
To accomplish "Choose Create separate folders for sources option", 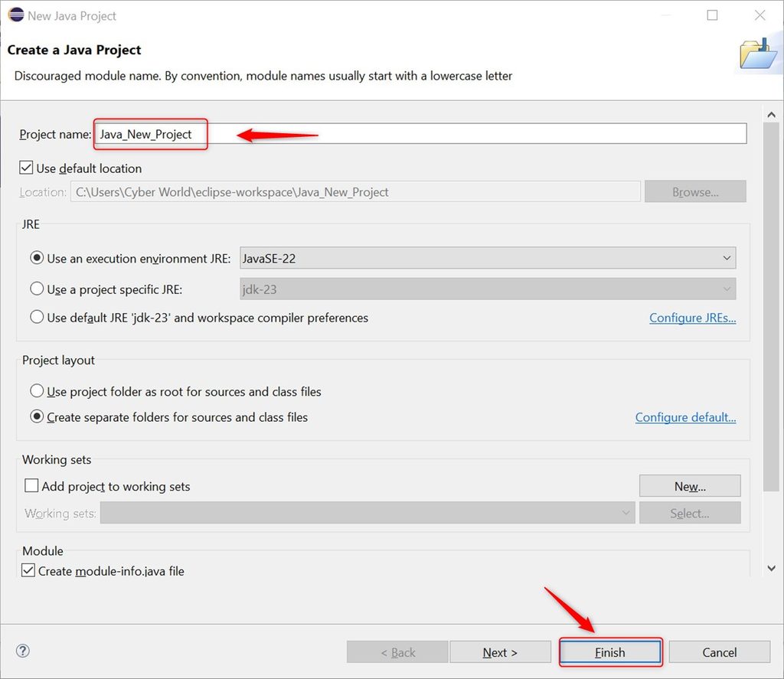I will click(x=37, y=416).
